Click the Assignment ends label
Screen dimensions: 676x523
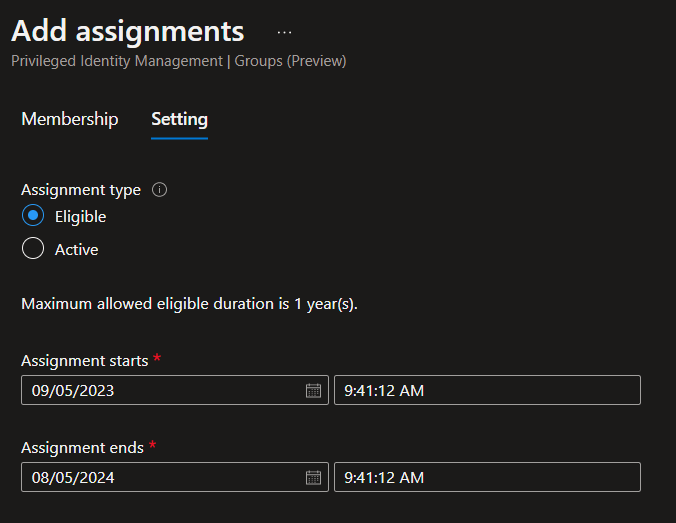82,447
